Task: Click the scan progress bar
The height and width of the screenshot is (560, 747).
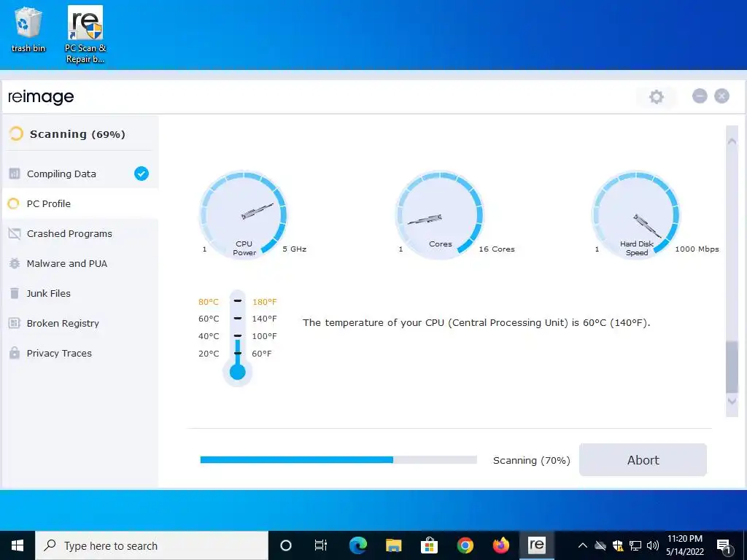Action: (338, 460)
